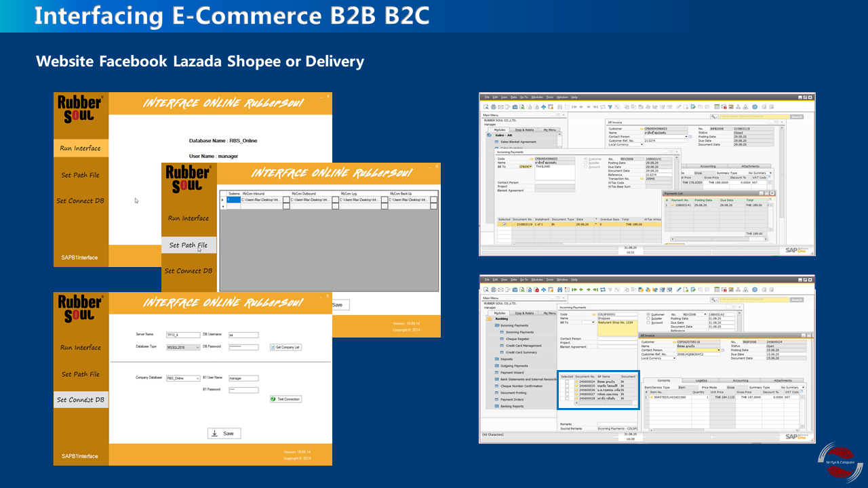Select Customer radio in SAP Banking window
Viewport: 868px width, 488px height.
click(648, 314)
